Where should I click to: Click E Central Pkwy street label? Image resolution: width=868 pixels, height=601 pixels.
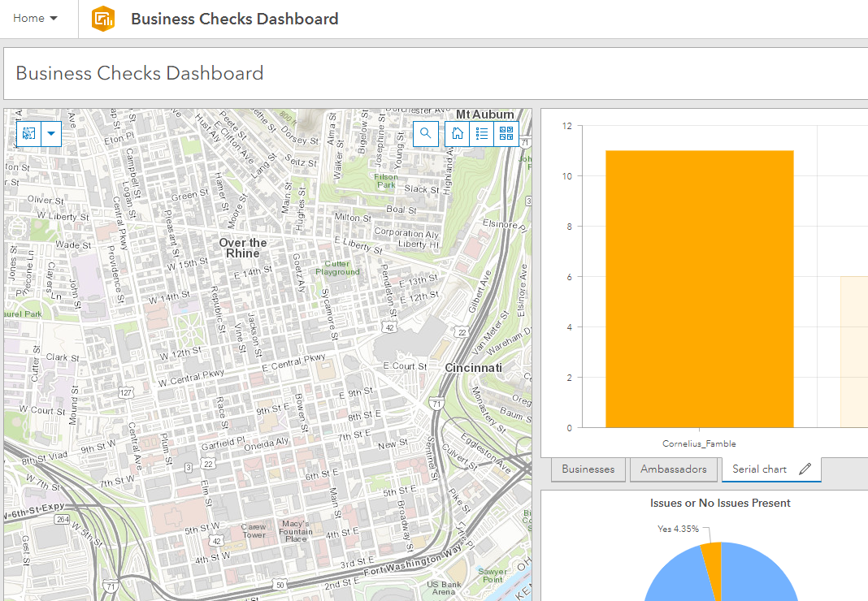[x=293, y=362]
